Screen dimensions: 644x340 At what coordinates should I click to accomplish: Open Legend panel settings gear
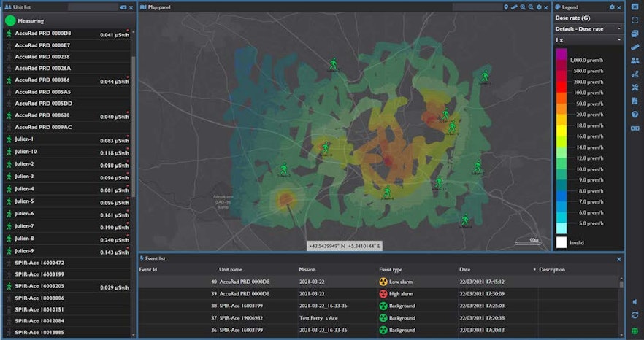tap(613, 7)
